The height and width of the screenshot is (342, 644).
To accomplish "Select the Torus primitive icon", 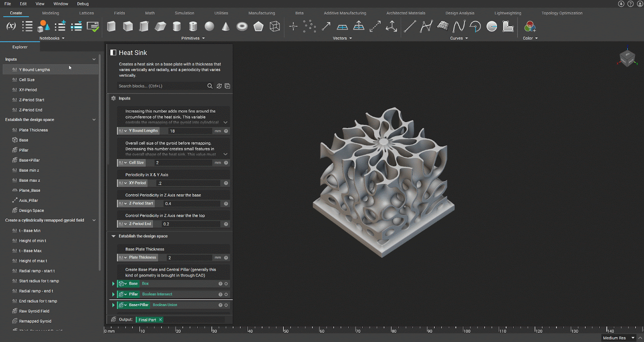I will point(242,27).
